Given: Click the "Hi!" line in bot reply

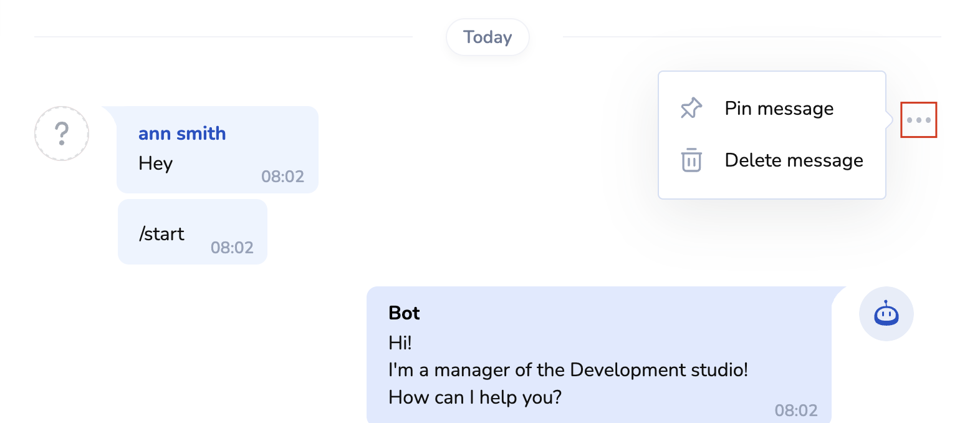Looking at the screenshot, I should tap(400, 343).
